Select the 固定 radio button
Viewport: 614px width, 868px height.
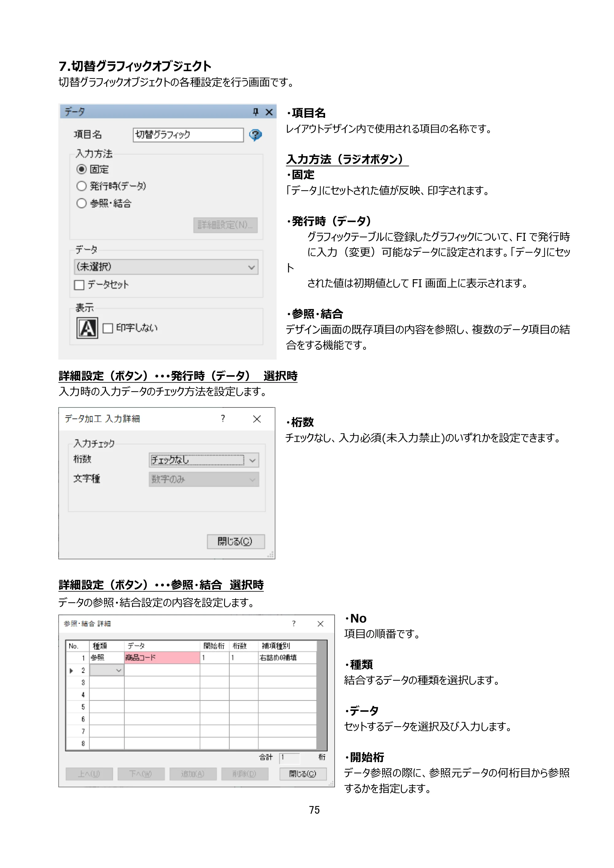click(x=81, y=169)
